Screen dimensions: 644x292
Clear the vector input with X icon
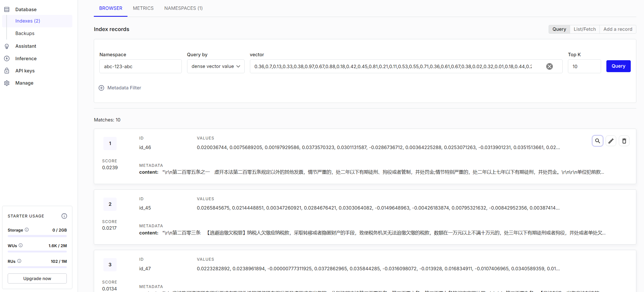click(x=549, y=67)
